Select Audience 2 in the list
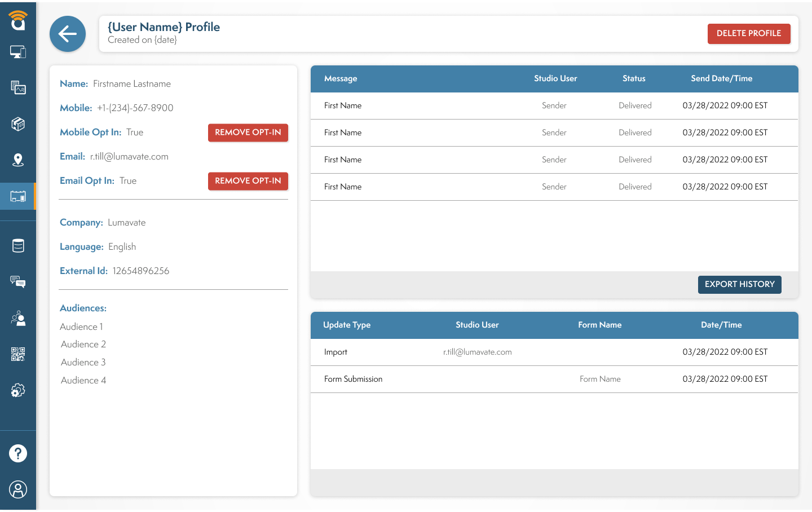Image resolution: width=812 pixels, height=512 pixels. (83, 344)
